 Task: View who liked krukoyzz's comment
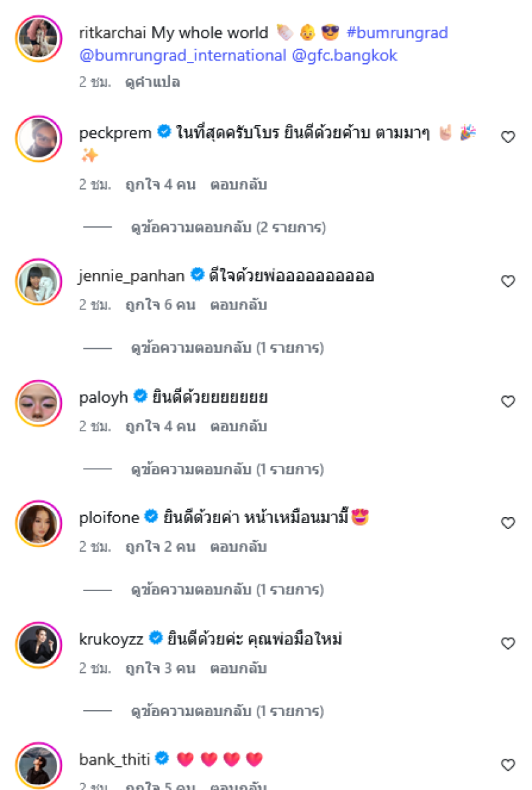(x=160, y=668)
